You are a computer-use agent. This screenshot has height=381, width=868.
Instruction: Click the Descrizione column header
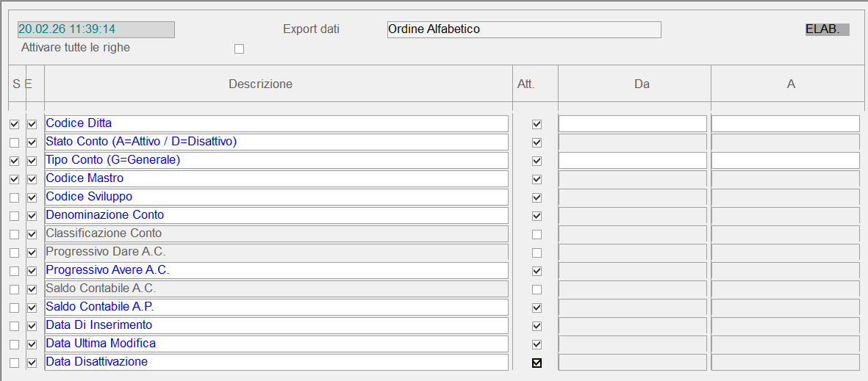point(260,84)
